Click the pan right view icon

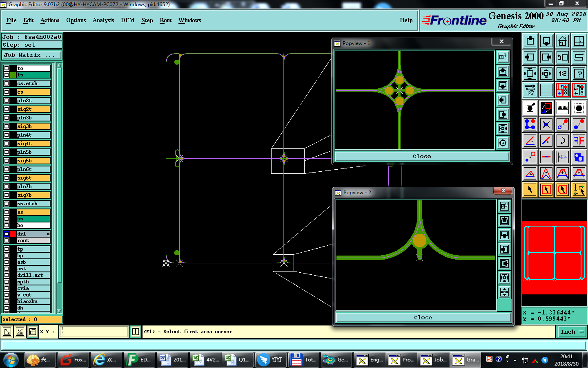tap(546, 57)
